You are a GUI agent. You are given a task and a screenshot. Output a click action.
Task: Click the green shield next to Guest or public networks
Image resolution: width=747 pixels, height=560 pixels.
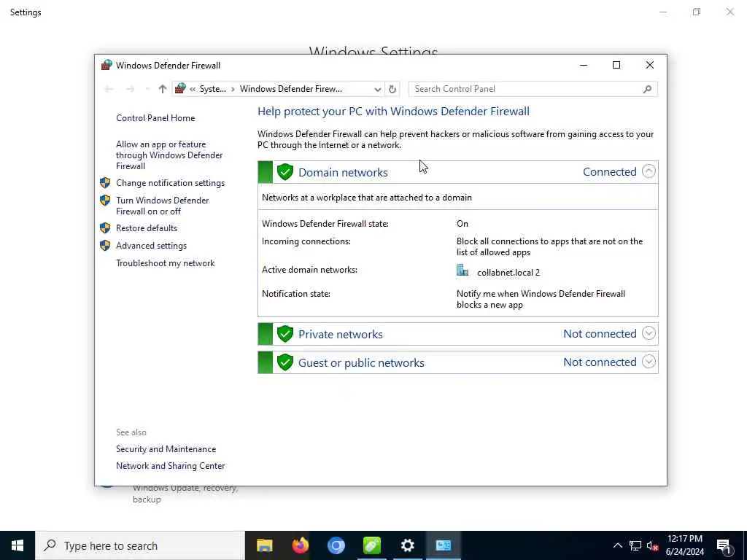285,362
